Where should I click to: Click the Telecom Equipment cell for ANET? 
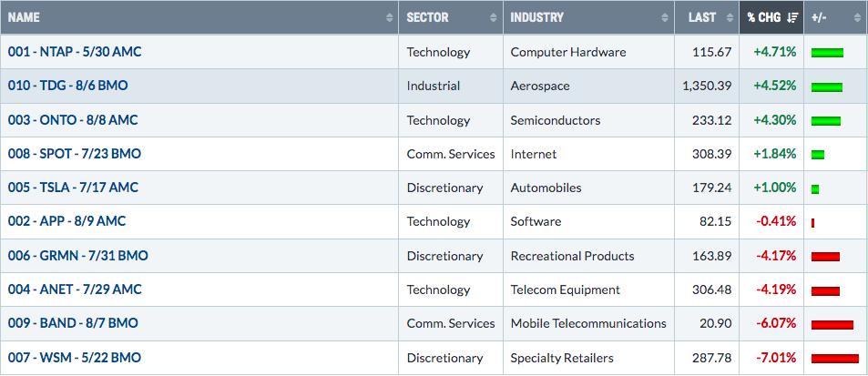point(588,290)
